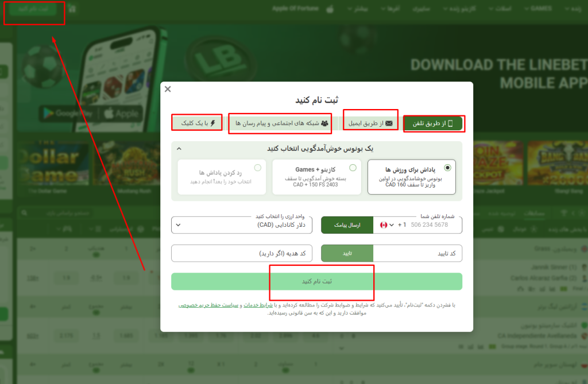
Task: Select the one-click lightning bolt registration tab
Action: (x=198, y=123)
